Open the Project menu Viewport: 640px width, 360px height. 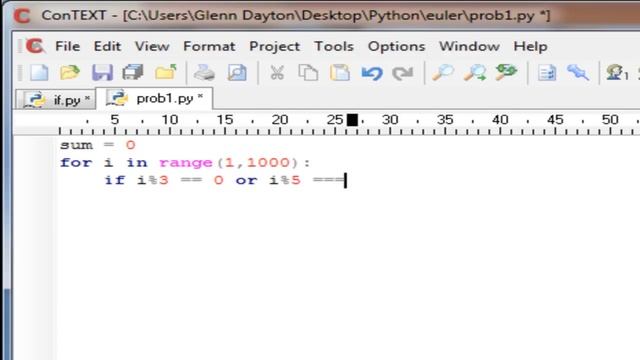coord(275,47)
